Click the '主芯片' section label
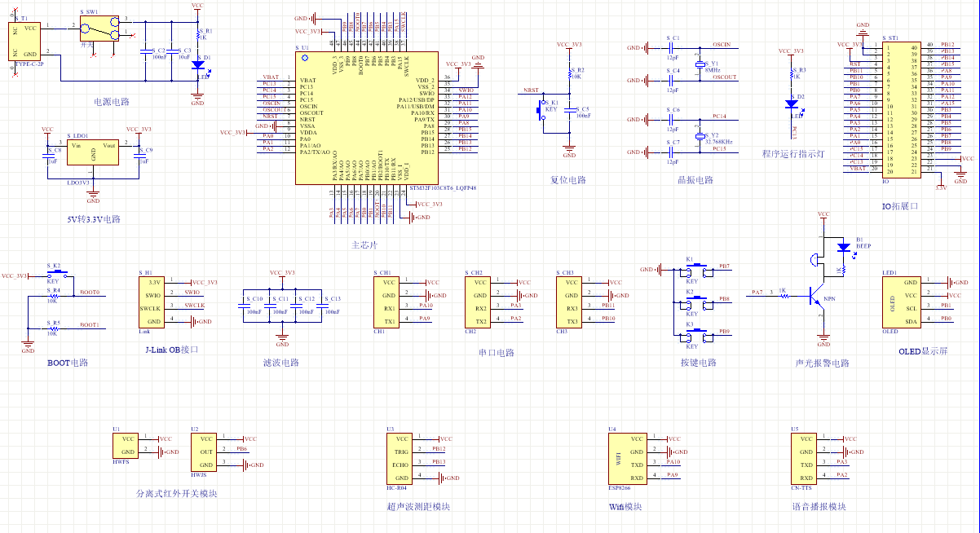Image resolution: width=980 pixels, height=533 pixels. pos(364,245)
